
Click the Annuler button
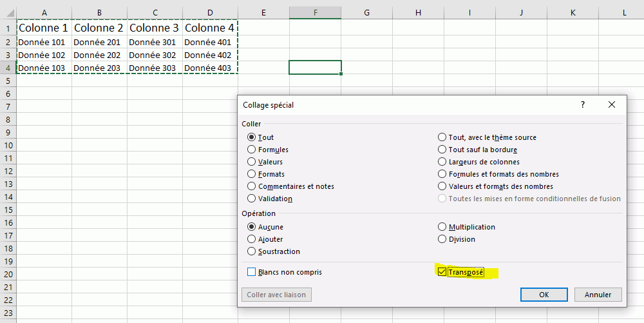pos(598,295)
